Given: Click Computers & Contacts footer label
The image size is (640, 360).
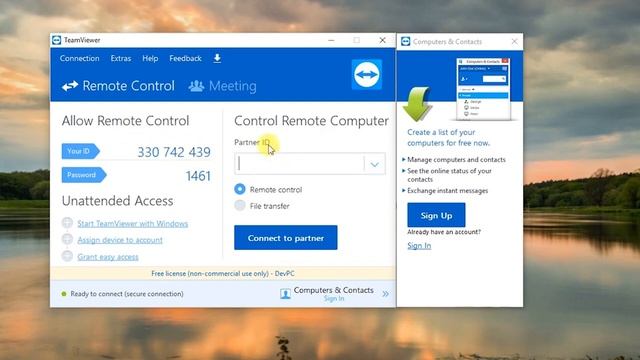Looking at the screenshot, I should tap(333, 290).
